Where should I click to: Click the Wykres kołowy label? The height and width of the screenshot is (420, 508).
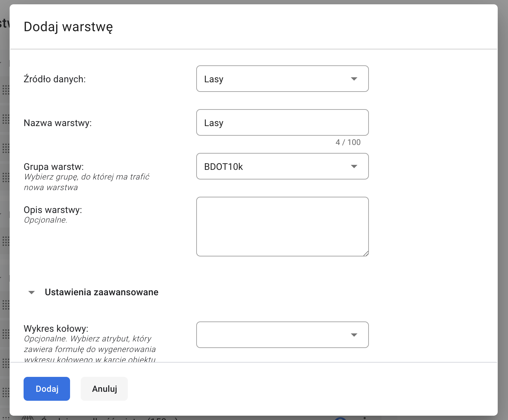click(56, 329)
